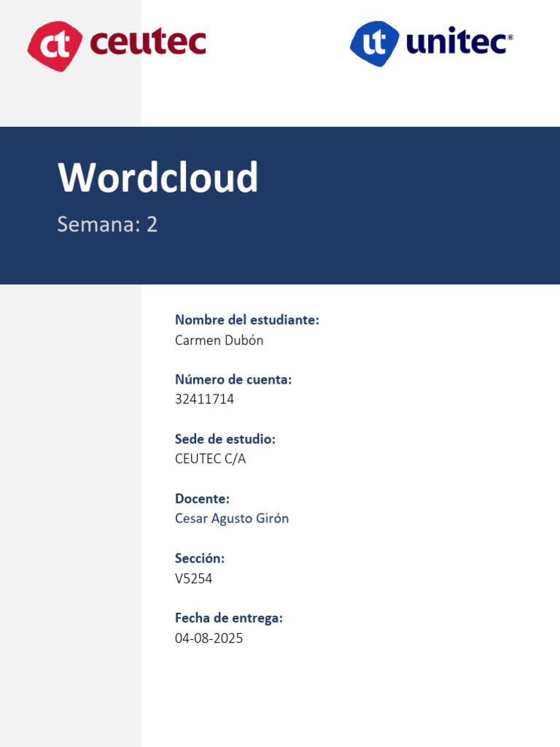Click the 'Nombre del estudiante:' label

pos(246,320)
